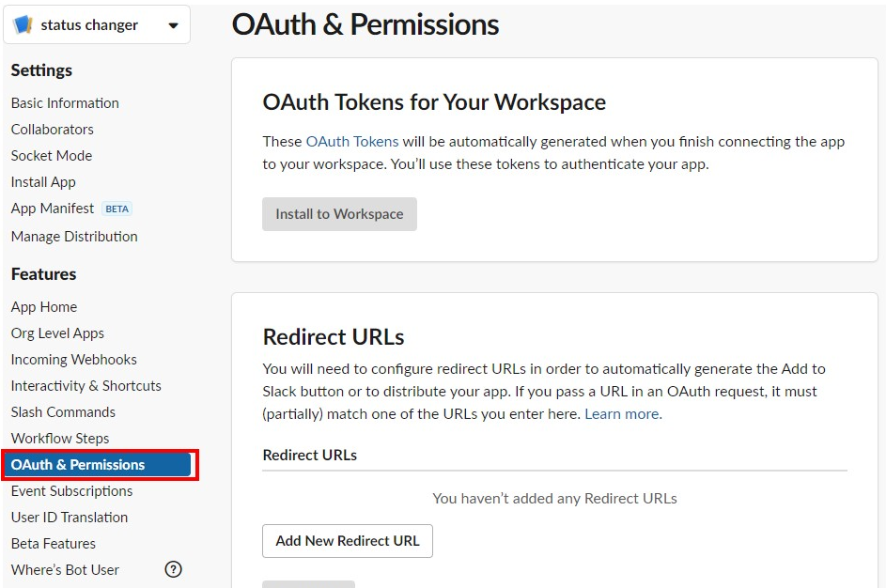Select App Manifest in the sidebar
Screen dimensions: 886x588
click(x=52, y=209)
